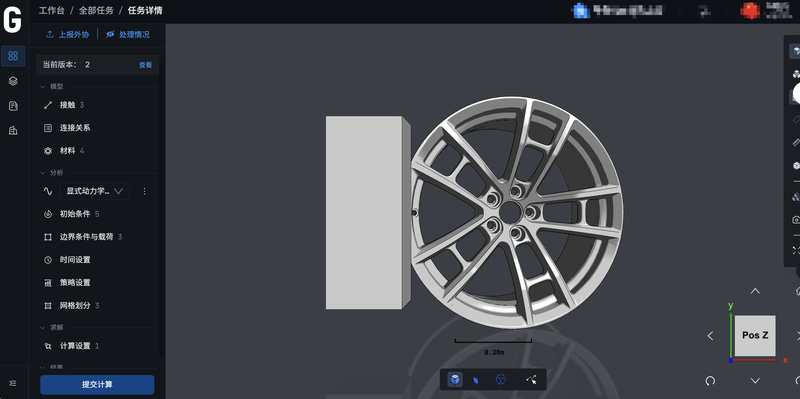
Task: Open the dashboard grid icon in sidebar
Action: (x=13, y=56)
